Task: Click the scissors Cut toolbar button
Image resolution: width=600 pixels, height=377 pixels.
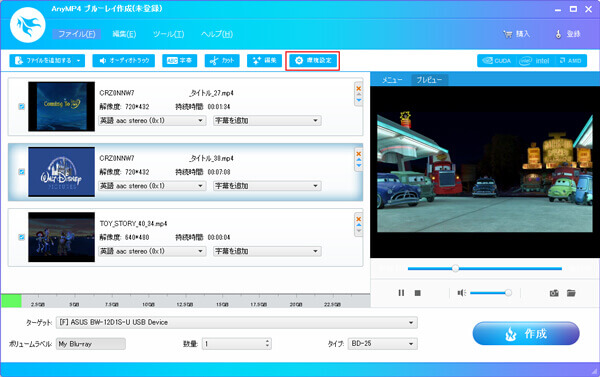Action: click(222, 60)
